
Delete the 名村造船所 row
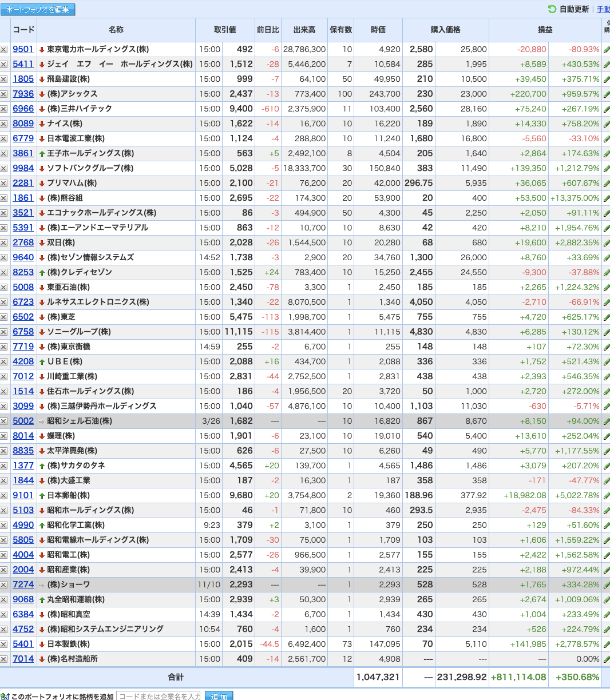[x=4, y=659]
